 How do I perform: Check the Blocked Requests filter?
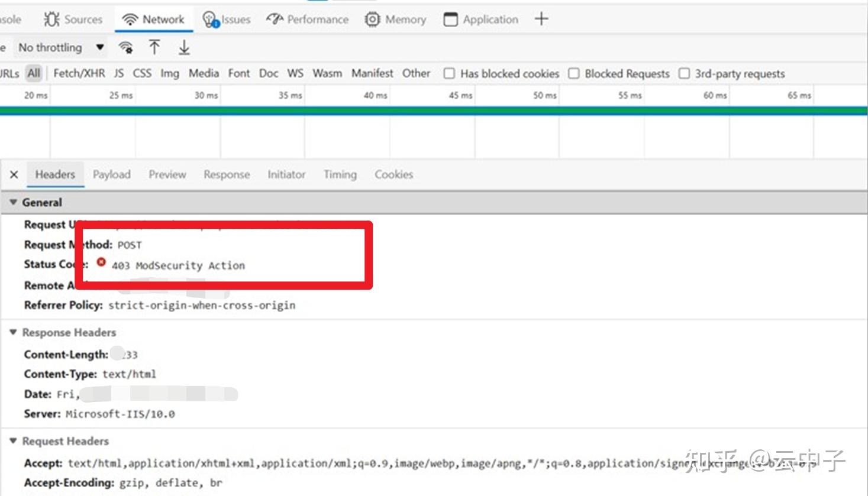[573, 73]
